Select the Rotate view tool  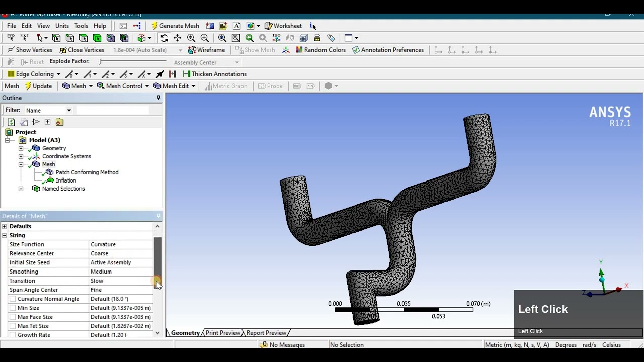click(164, 38)
